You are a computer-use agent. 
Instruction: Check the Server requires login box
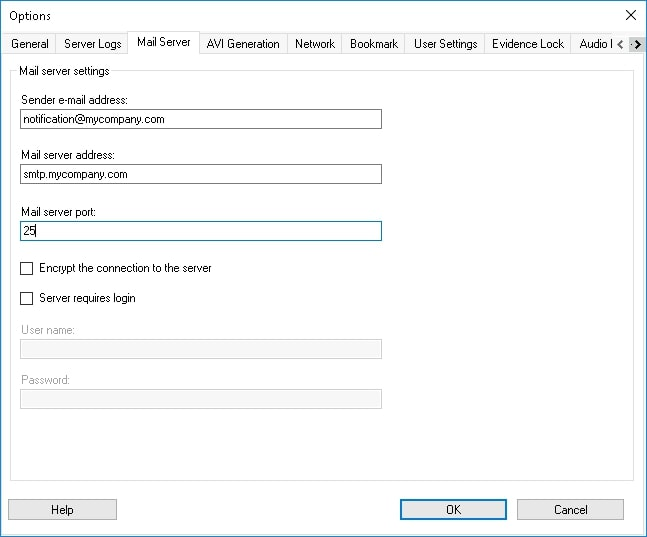[27, 299]
